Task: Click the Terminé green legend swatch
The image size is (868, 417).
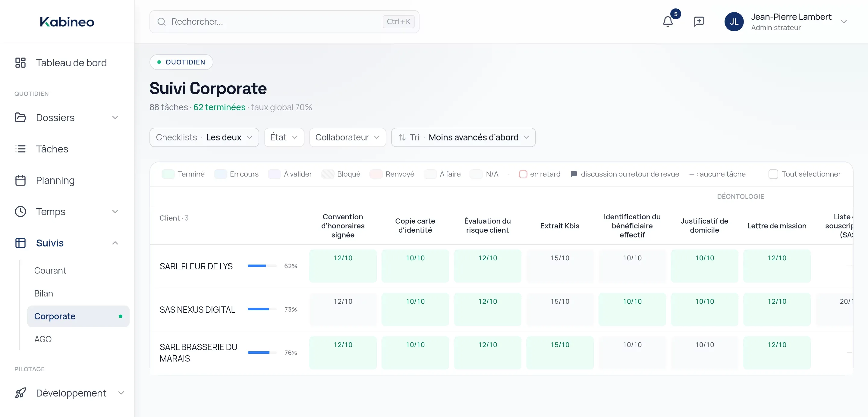Action: (168, 174)
